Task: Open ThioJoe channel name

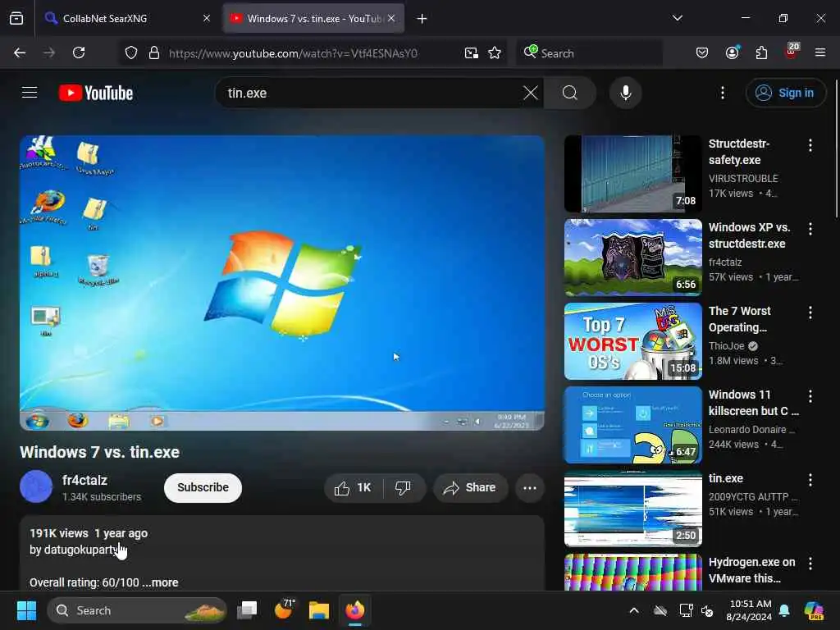Action: [x=726, y=346]
